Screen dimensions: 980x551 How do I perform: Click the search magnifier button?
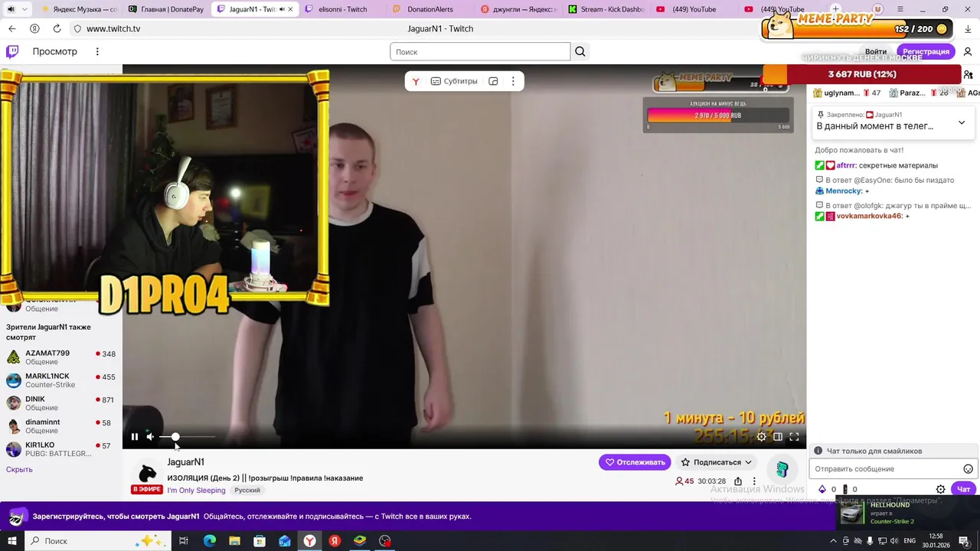pyautogui.click(x=580, y=51)
